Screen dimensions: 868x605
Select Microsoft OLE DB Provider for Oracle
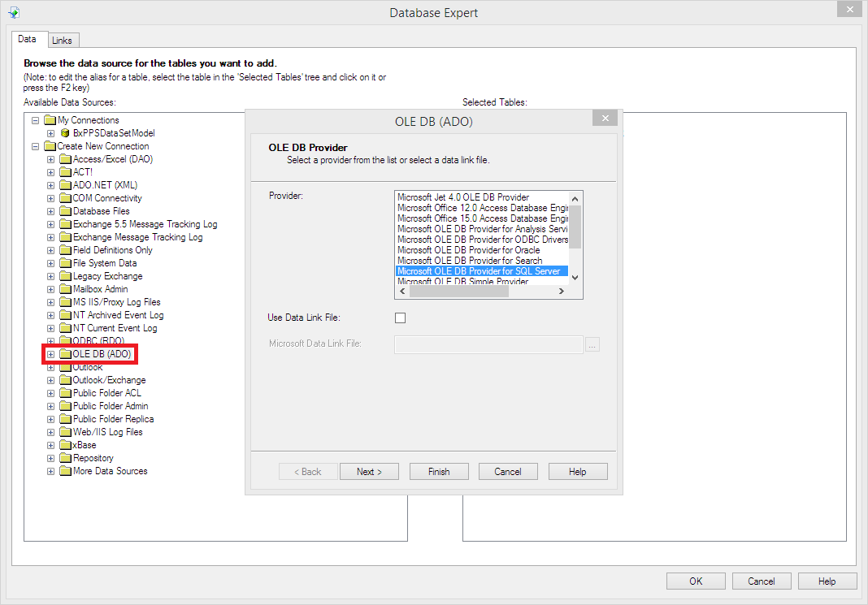[x=468, y=250]
